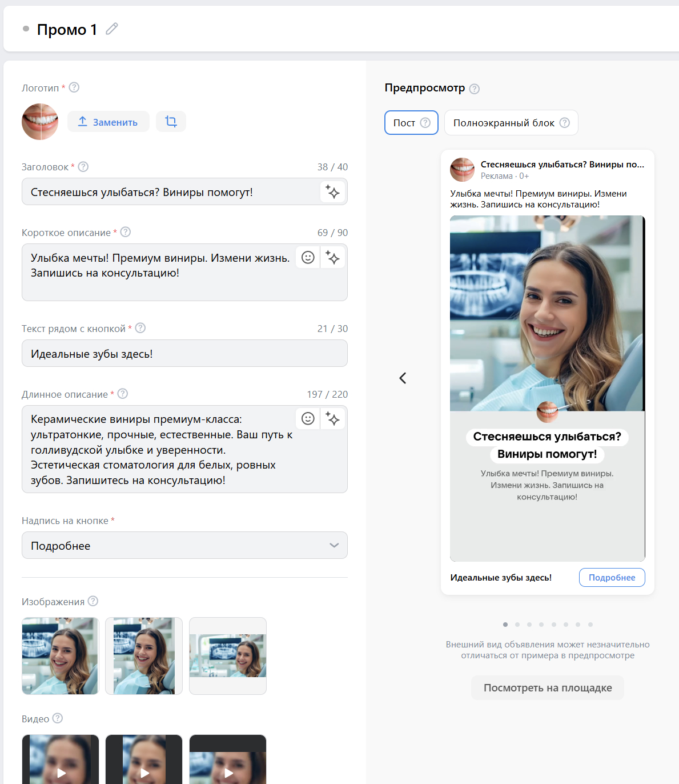Generate headline with the AI sparkle icon
The height and width of the screenshot is (784, 679).
[x=332, y=192]
